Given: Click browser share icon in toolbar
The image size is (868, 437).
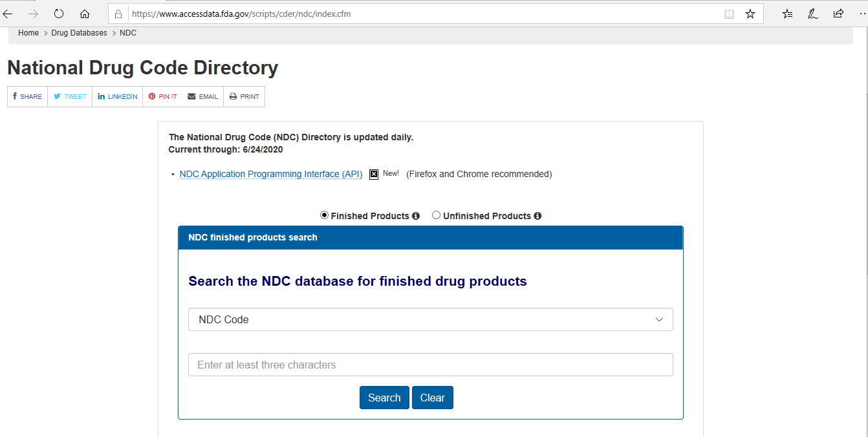Looking at the screenshot, I should point(838,14).
